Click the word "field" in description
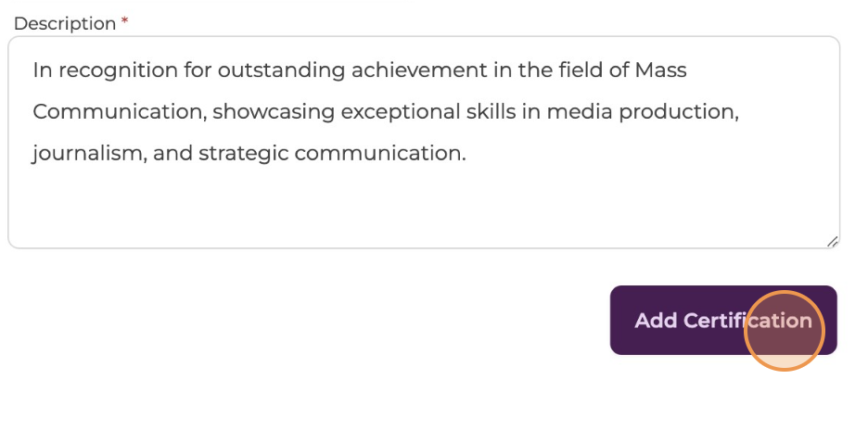 pos(583,70)
